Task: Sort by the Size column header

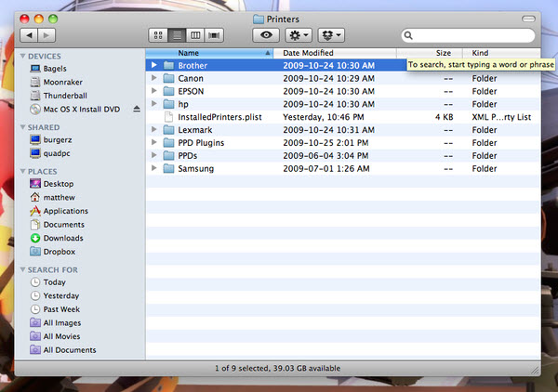Action: (x=430, y=53)
